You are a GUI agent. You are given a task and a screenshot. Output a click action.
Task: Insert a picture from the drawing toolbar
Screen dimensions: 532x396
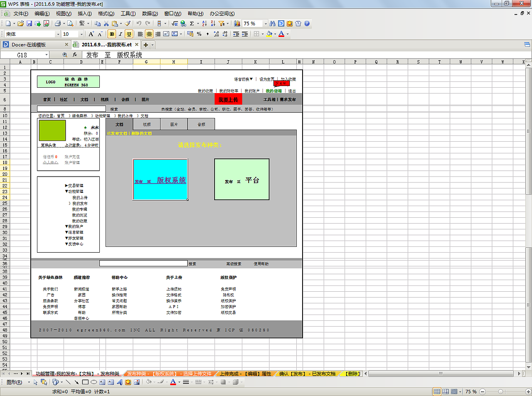tap(137, 382)
